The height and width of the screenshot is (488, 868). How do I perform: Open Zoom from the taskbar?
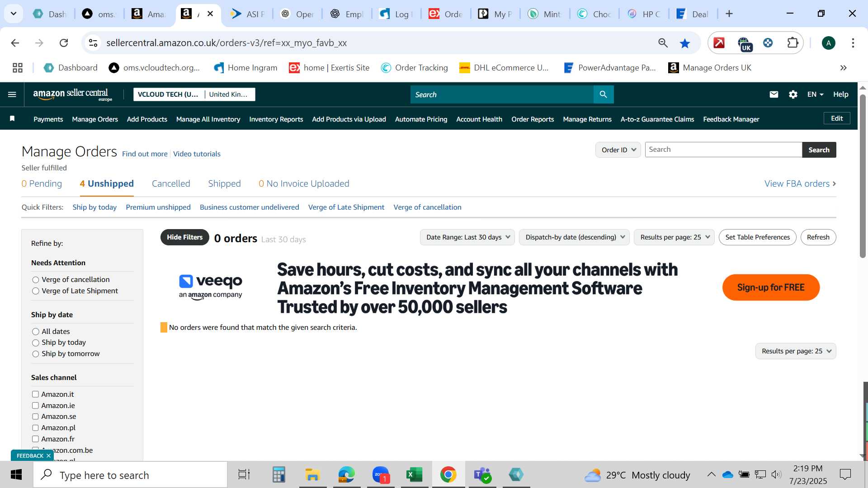(381, 475)
